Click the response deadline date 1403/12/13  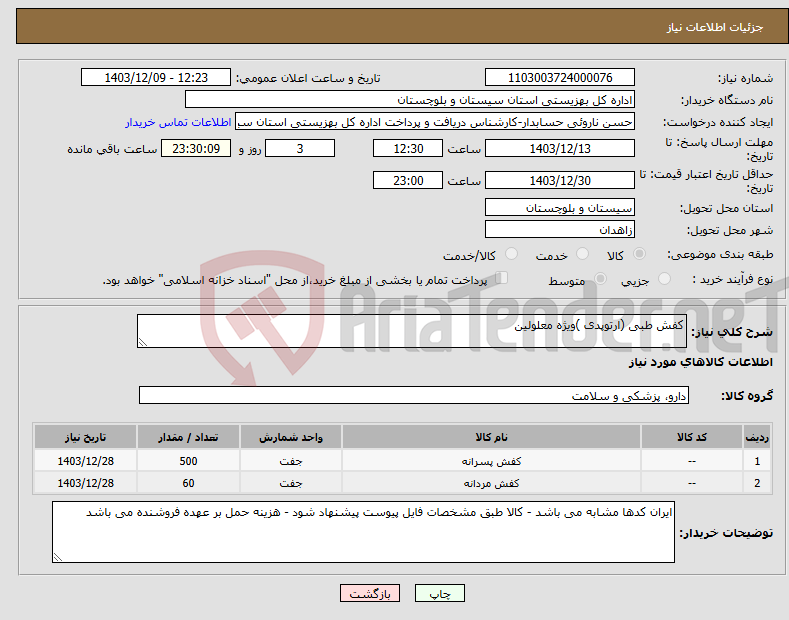(x=560, y=148)
